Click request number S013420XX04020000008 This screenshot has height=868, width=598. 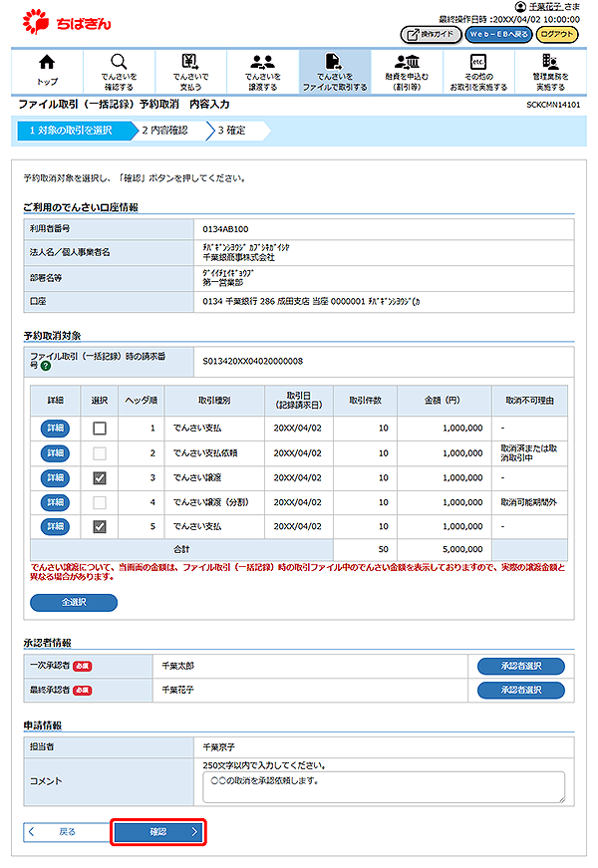point(252,361)
